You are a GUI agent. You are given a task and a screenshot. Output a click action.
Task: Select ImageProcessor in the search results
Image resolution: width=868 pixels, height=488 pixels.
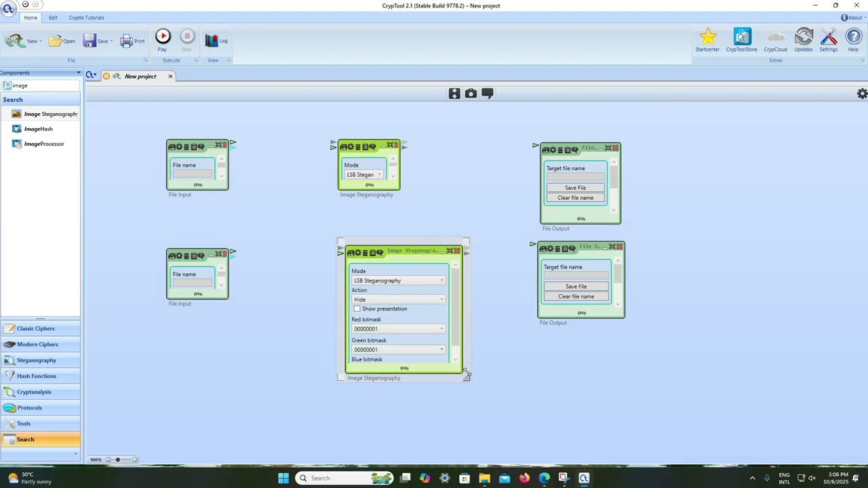[x=43, y=144]
